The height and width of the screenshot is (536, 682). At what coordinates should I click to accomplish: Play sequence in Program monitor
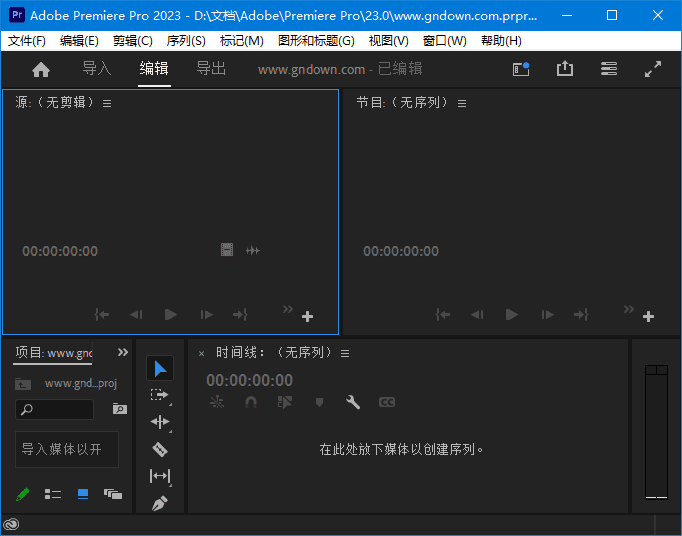(x=512, y=314)
